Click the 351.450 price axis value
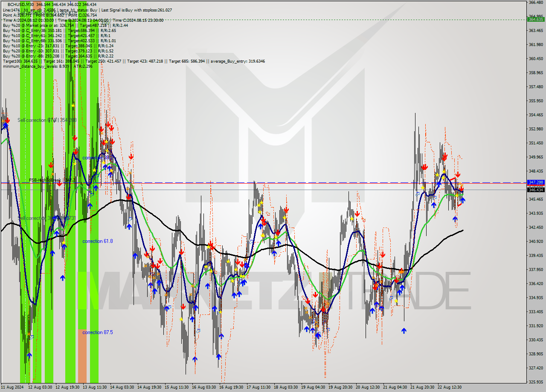This screenshot has height=392, width=546. 536,143
